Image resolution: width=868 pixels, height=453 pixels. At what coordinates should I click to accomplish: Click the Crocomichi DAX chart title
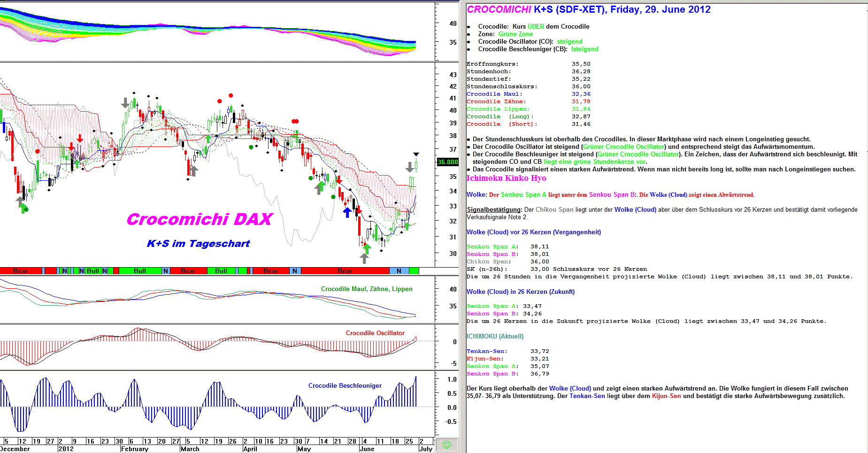click(x=200, y=219)
